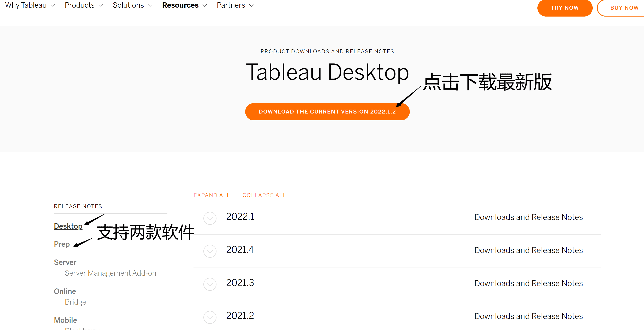Open Server Management Add-on link

click(x=110, y=273)
